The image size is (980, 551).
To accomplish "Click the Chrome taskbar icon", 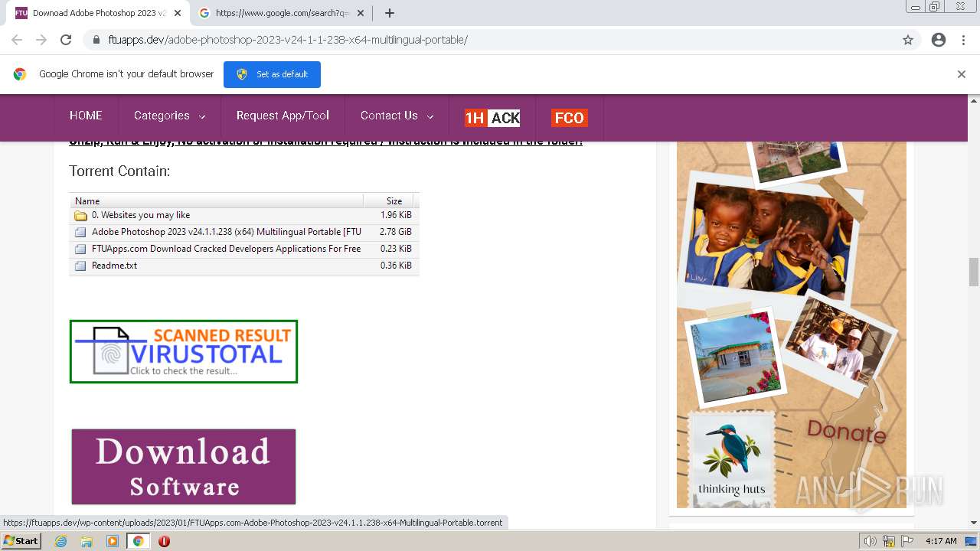I will click(x=138, y=541).
